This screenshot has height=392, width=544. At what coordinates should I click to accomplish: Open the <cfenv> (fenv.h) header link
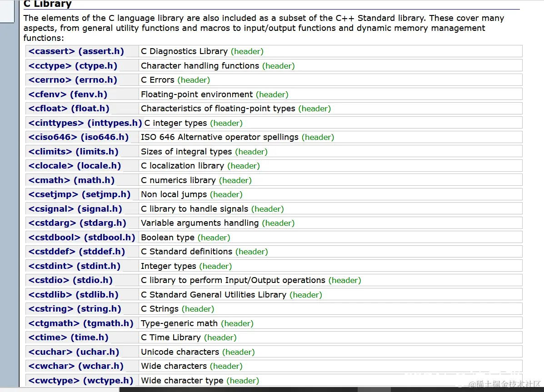coord(68,94)
